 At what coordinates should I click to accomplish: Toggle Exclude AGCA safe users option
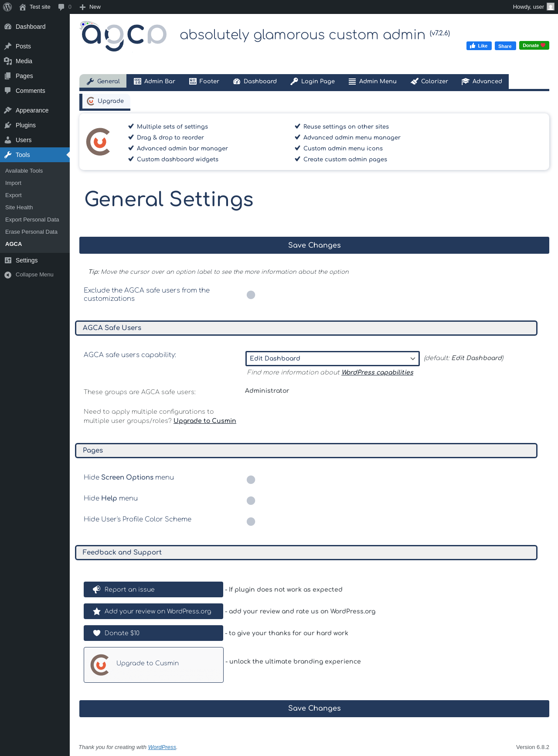[x=251, y=295]
